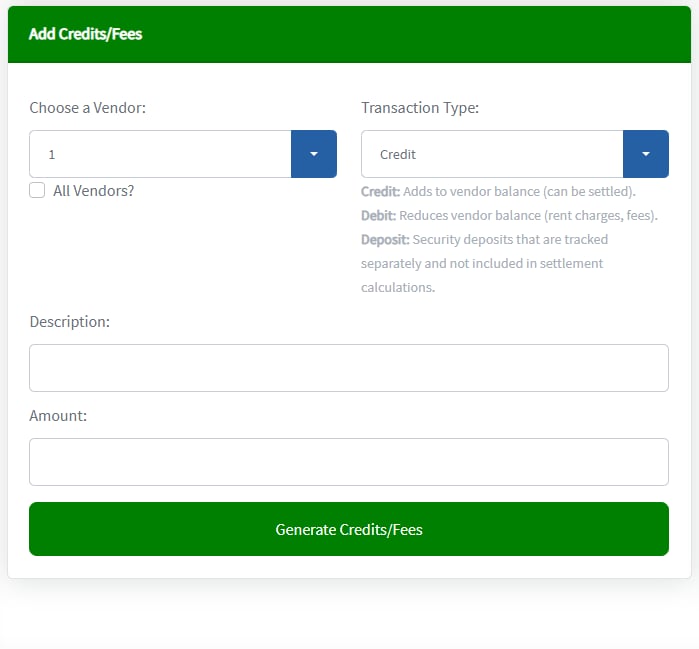699x649 pixels.
Task: Click the 'Add Credits/Fees' header title
Action: click(x=86, y=34)
